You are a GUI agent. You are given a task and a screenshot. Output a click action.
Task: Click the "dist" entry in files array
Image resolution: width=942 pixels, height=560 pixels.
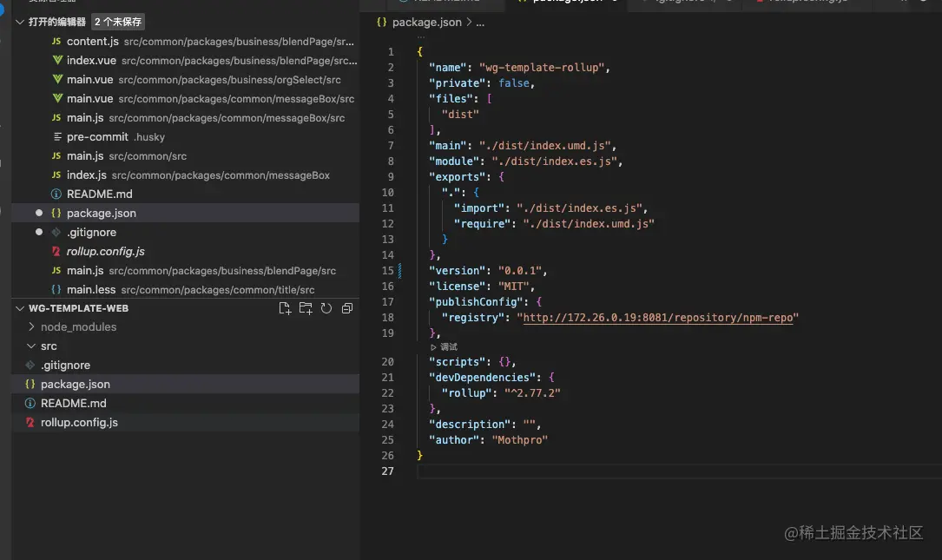460,114
